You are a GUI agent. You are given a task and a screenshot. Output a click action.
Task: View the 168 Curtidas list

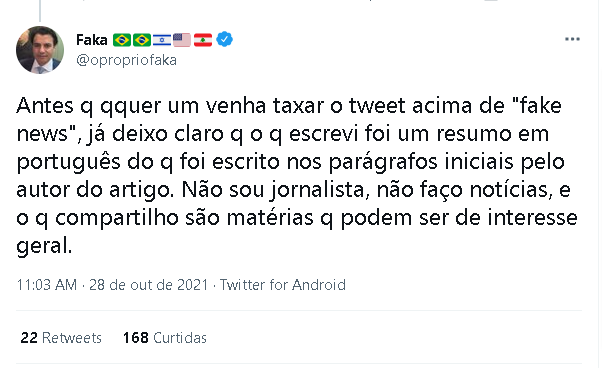click(x=165, y=338)
